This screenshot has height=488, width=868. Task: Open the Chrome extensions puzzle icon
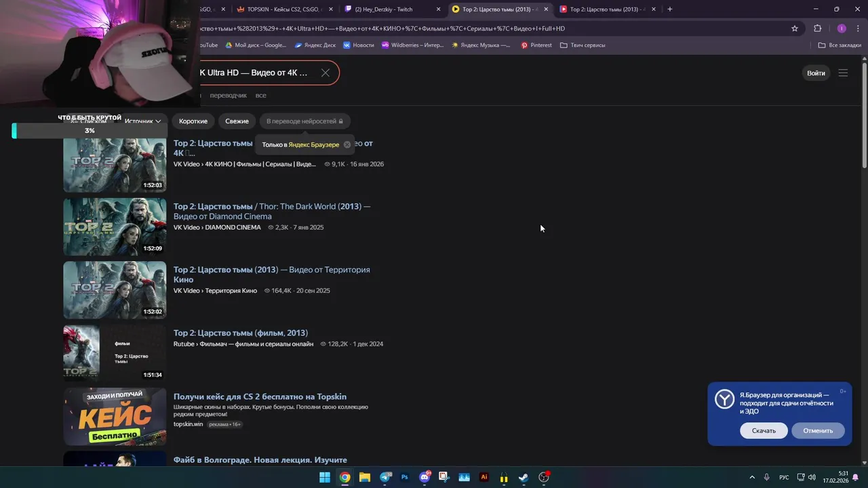[817, 28]
